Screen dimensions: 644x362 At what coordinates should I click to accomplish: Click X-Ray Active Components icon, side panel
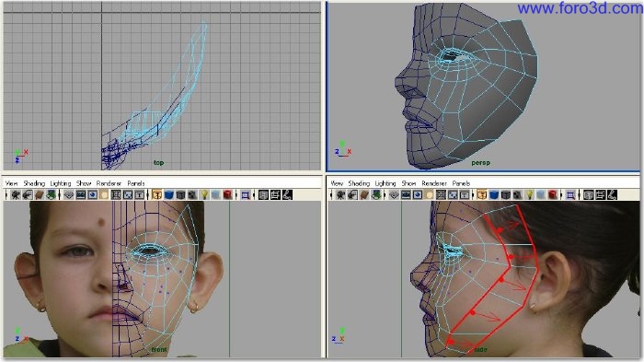(x=601, y=195)
